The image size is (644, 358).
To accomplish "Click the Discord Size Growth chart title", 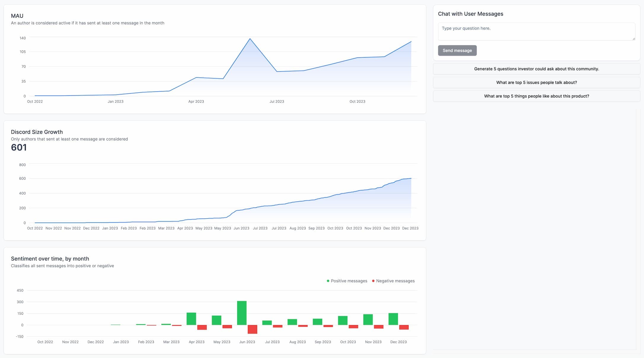I will coord(37,132).
